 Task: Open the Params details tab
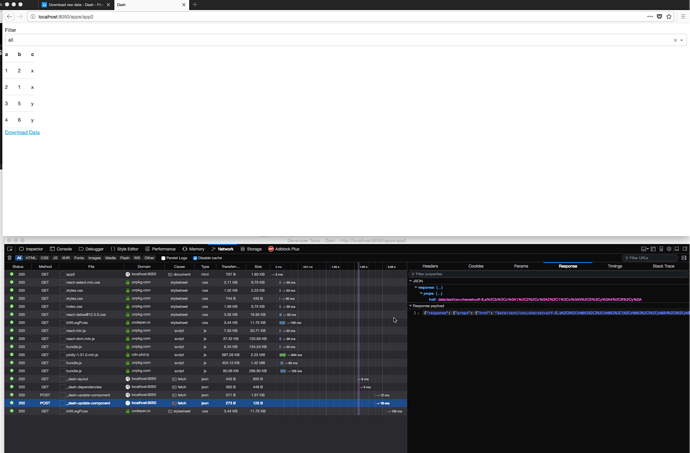[x=521, y=266]
